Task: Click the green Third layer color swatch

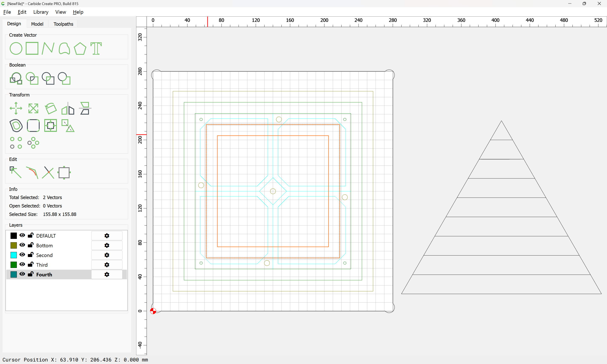Action: 14,265
